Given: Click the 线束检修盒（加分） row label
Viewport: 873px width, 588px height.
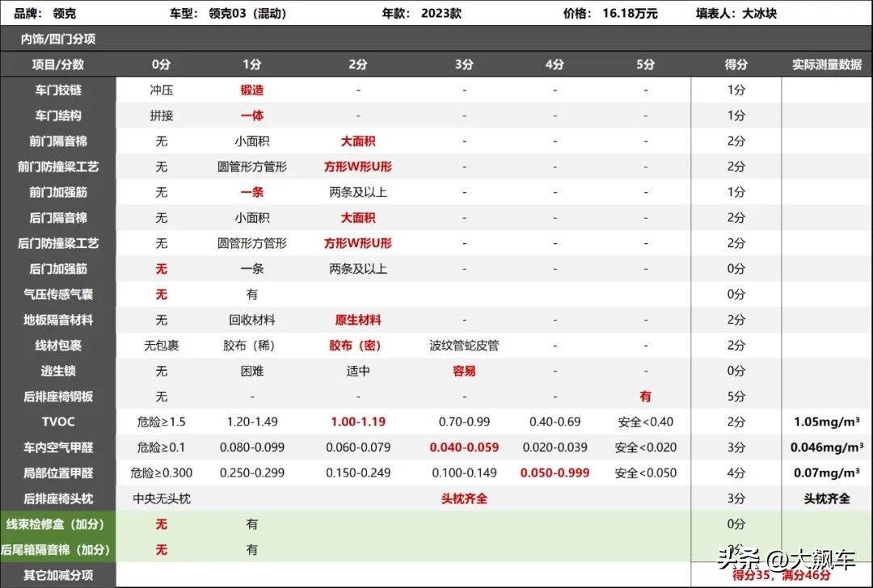Looking at the screenshot, I should point(55,524).
